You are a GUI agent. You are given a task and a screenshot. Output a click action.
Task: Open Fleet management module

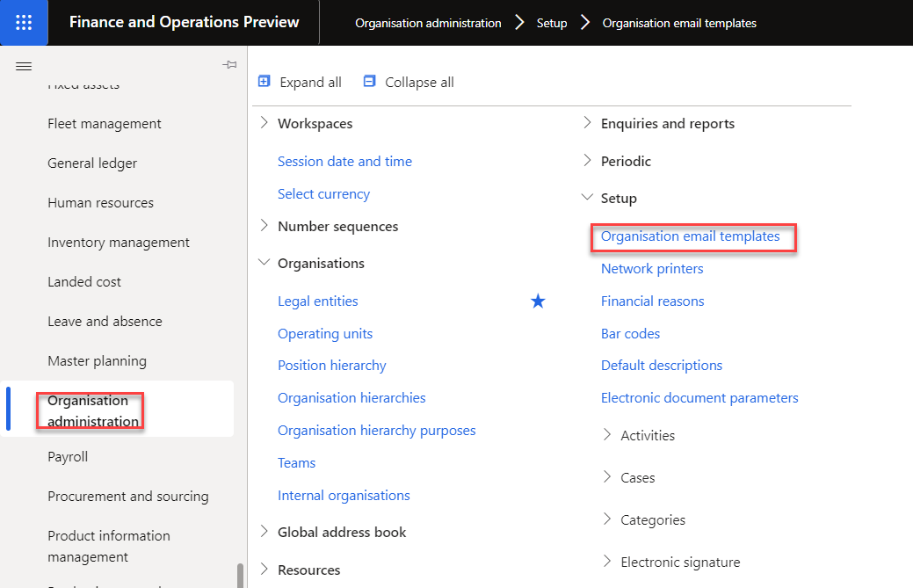[105, 123]
